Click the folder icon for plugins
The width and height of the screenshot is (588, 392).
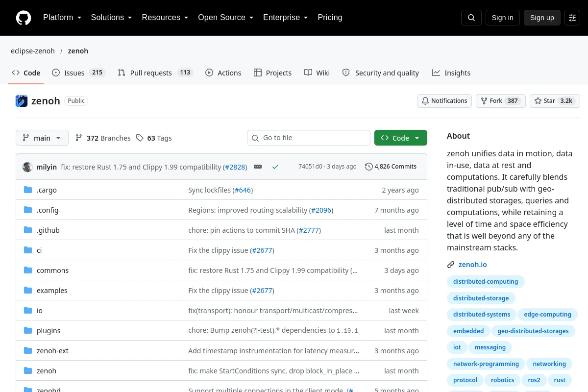tap(28, 331)
